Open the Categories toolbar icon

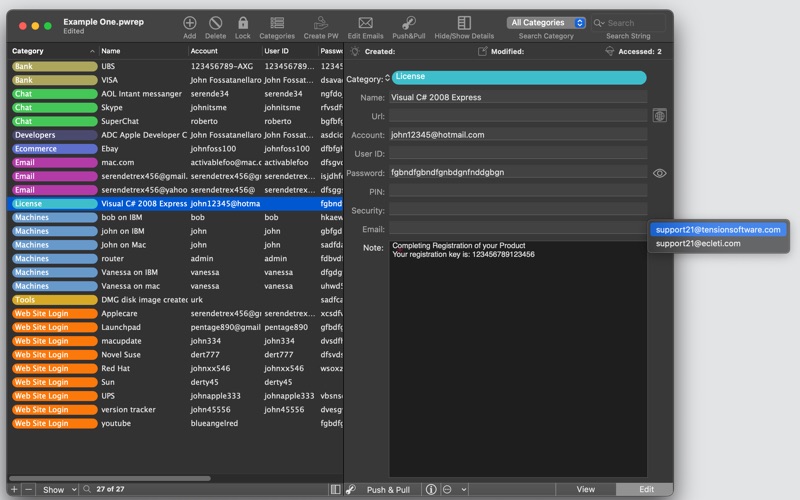click(277, 23)
